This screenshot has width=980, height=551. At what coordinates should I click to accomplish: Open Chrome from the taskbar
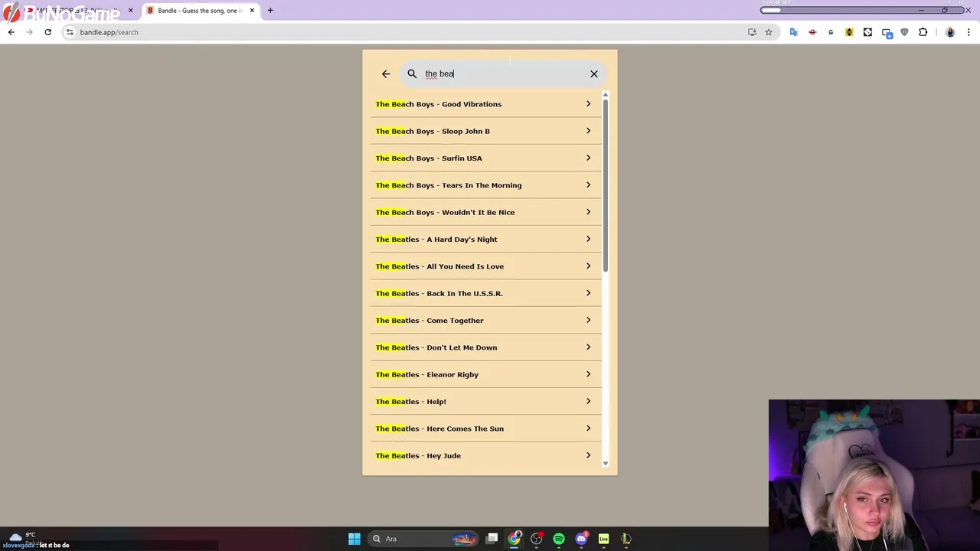[514, 539]
